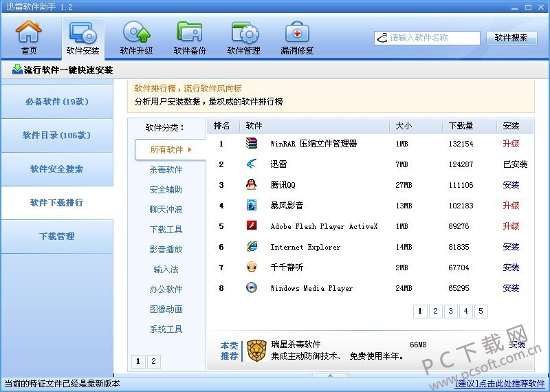550x392 pixels.
Task: Select the 办公软件 category
Action: pos(166,290)
